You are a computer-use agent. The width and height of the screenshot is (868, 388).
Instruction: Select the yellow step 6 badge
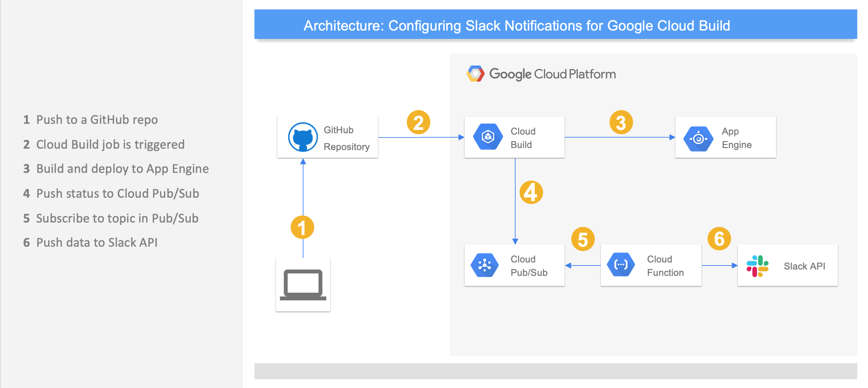coord(719,239)
